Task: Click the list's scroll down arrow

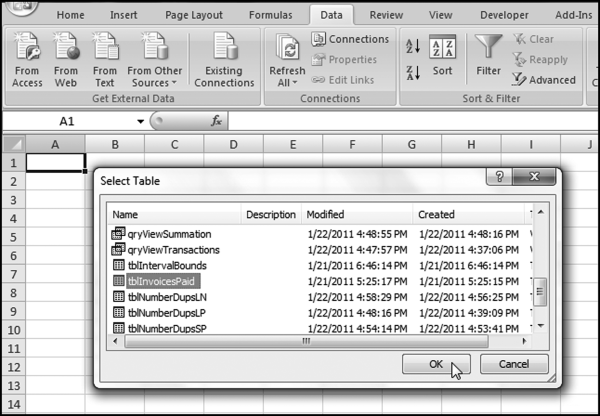Action: (540, 326)
